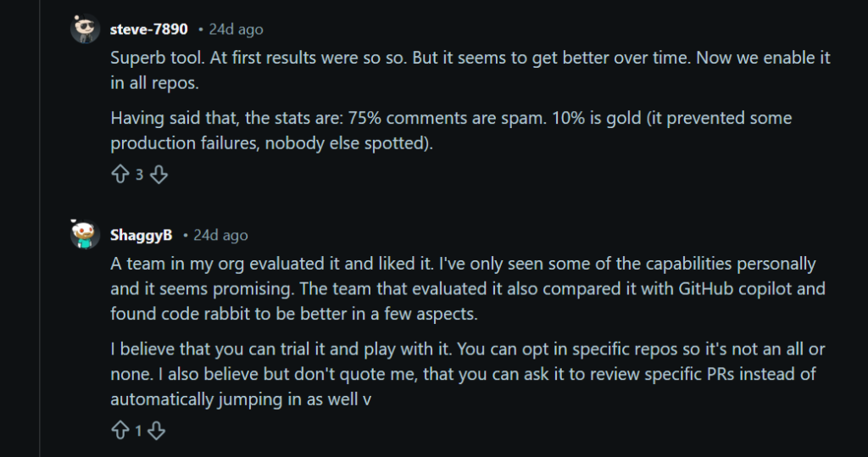Viewport: 868px width, 457px height.
Task: Upvote ShaggyB's comment
Action: (x=120, y=431)
